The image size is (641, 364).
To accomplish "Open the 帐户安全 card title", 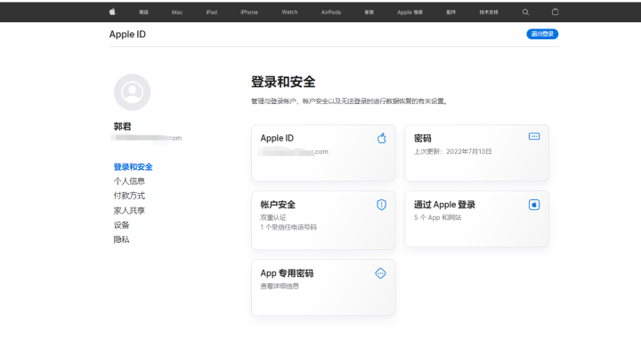I will [x=278, y=205].
